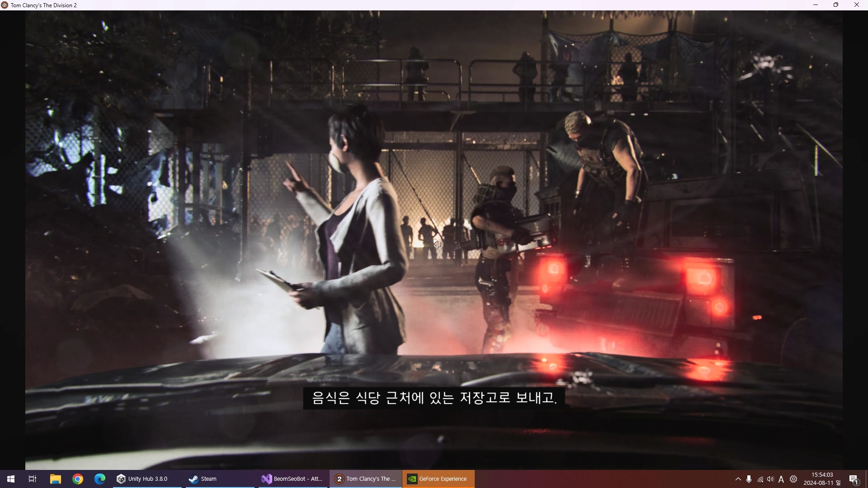Switch to BeomSeoBot Visual Studio window
The width and height of the screenshot is (868, 488).
pos(292,479)
